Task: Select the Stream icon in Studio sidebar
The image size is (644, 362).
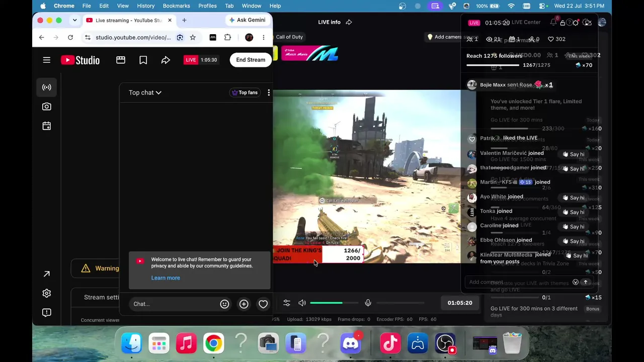Action: pos(47,87)
